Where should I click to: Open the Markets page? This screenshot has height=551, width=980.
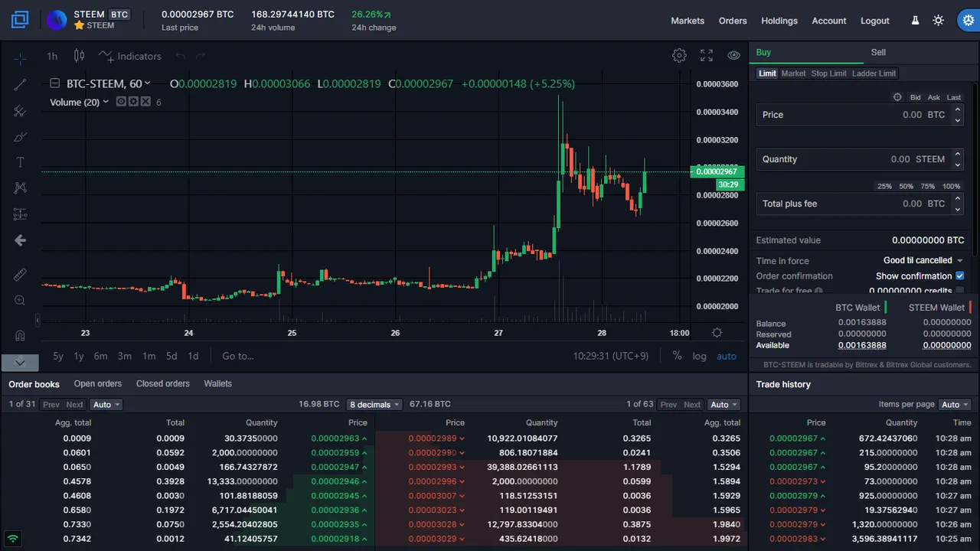[688, 21]
